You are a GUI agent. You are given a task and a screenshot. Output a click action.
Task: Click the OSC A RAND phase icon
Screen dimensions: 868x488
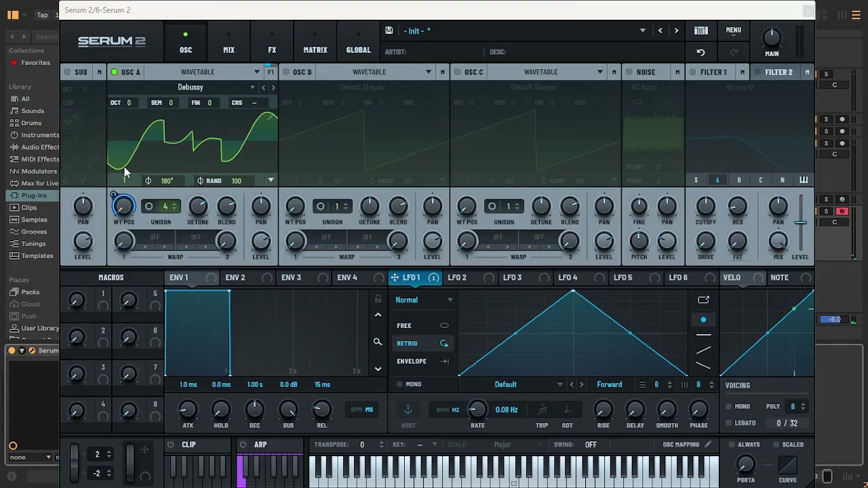200,181
